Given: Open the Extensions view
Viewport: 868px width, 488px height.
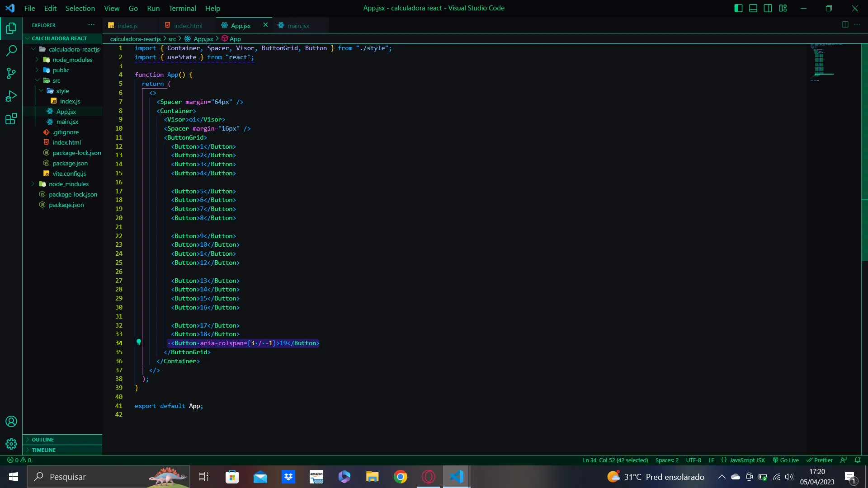Looking at the screenshot, I should click(x=11, y=119).
